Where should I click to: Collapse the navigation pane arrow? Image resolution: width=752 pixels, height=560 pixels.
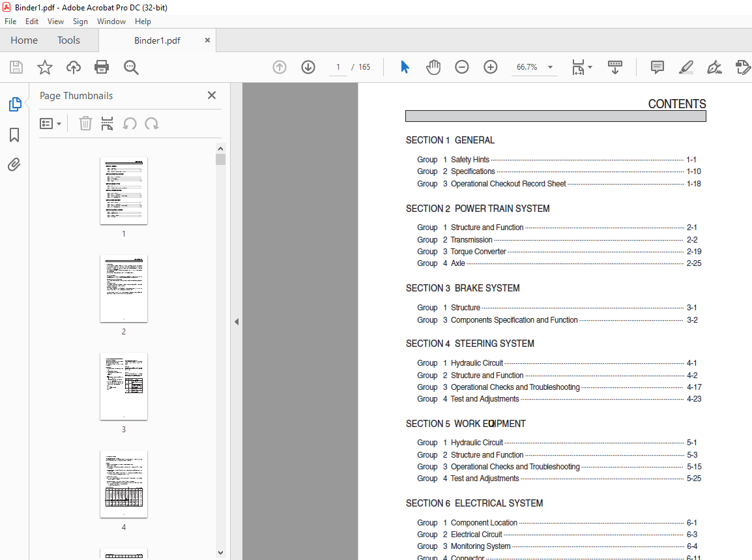(237, 321)
